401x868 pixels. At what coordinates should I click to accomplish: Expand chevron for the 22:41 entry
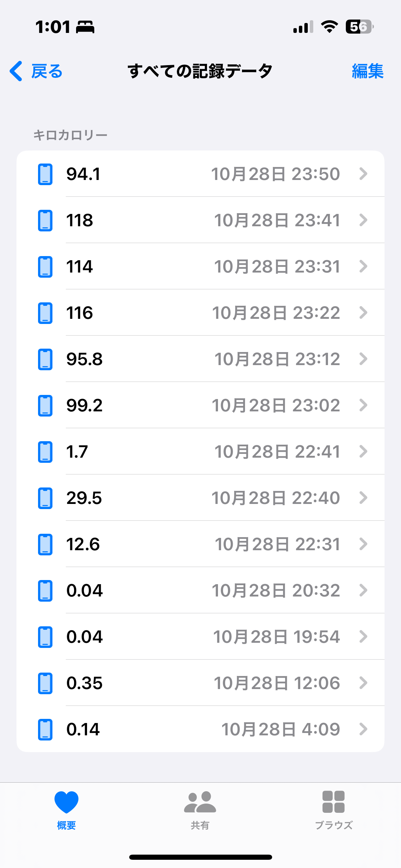coord(363,451)
